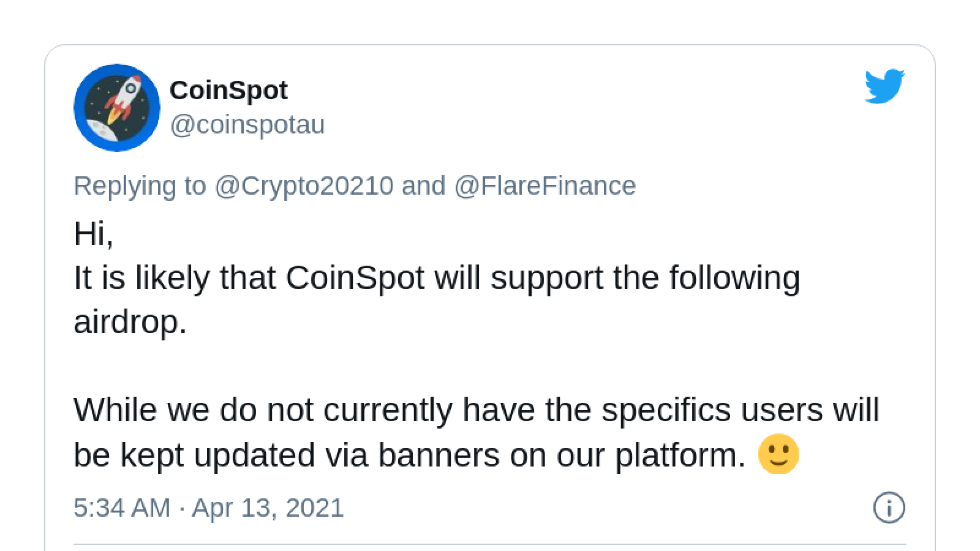Open the CoinSpot display name
The width and height of the screenshot is (980, 551).
(228, 90)
